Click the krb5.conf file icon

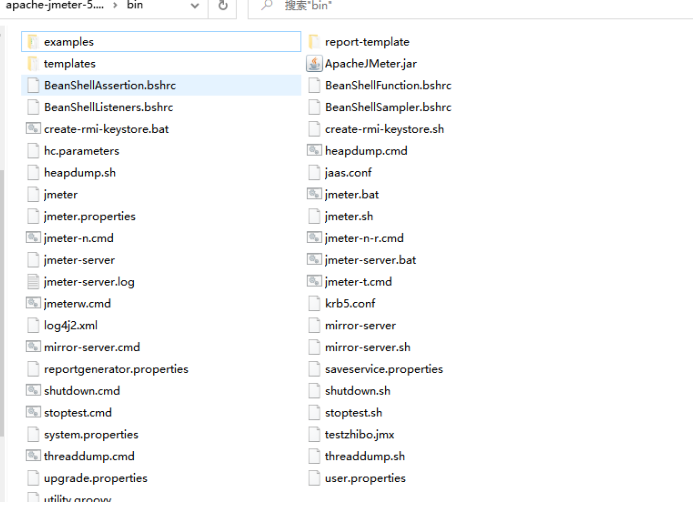pos(314,303)
